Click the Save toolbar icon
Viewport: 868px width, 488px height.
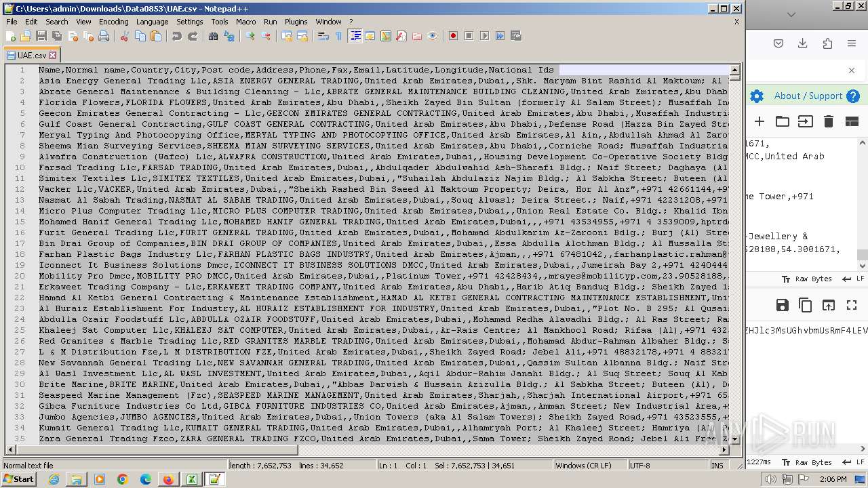point(41,36)
